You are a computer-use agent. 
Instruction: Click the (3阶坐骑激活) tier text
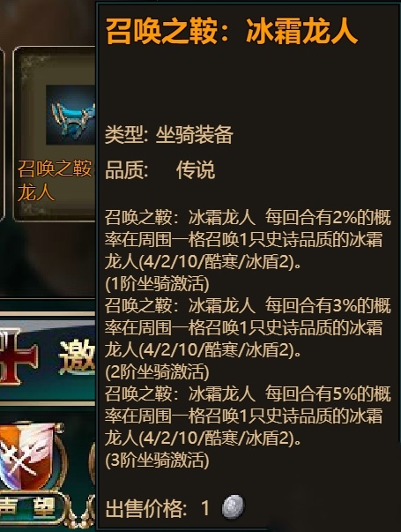[x=157, y=460]
